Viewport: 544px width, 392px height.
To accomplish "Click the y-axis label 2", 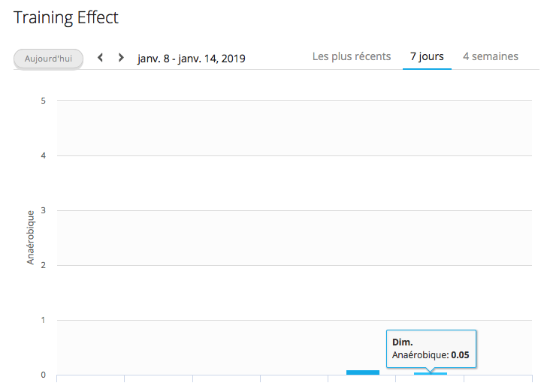I will 44,265.
